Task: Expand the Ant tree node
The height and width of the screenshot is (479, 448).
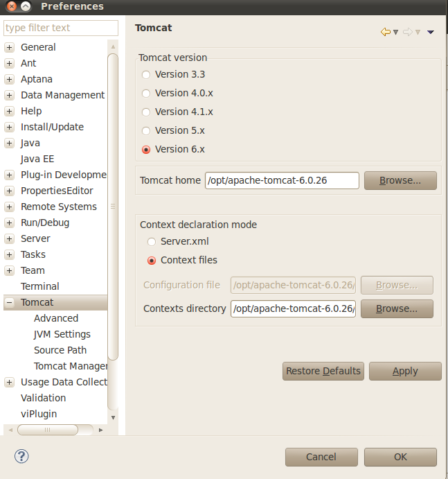Action: click(x=10, y=63)
